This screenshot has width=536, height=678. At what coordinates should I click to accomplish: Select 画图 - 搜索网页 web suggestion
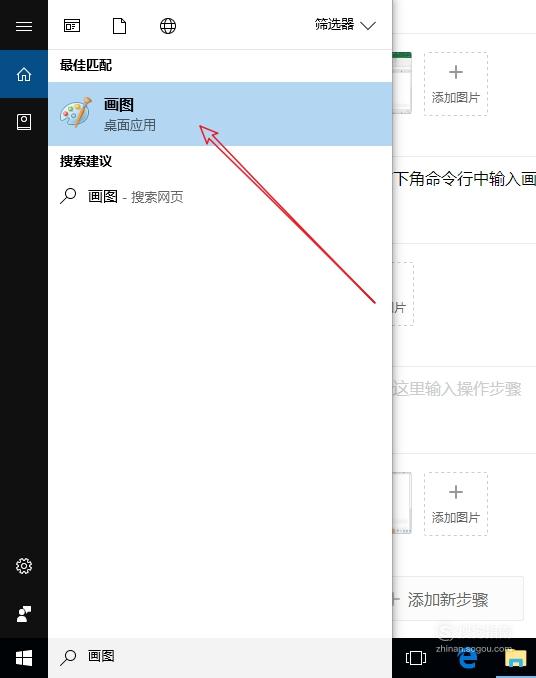[220, 197]
